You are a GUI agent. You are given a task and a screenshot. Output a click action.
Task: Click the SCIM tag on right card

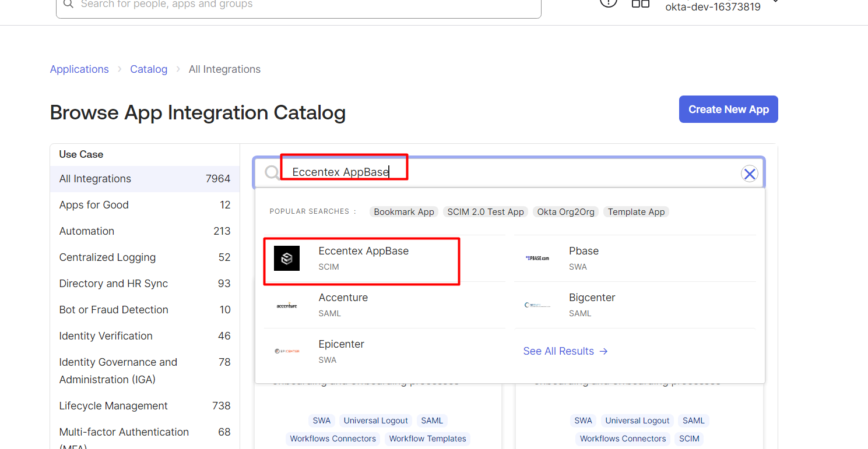click(x=689, y=439)
